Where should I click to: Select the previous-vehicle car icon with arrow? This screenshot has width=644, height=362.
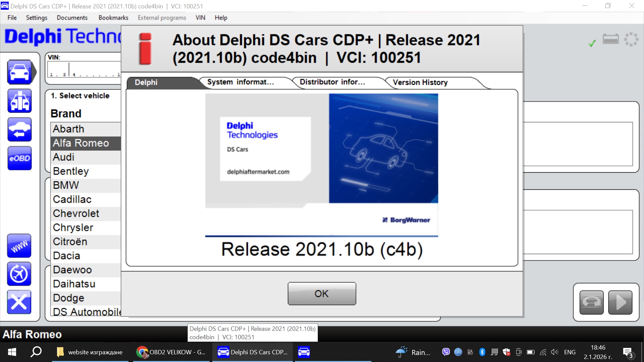(19, 129)
